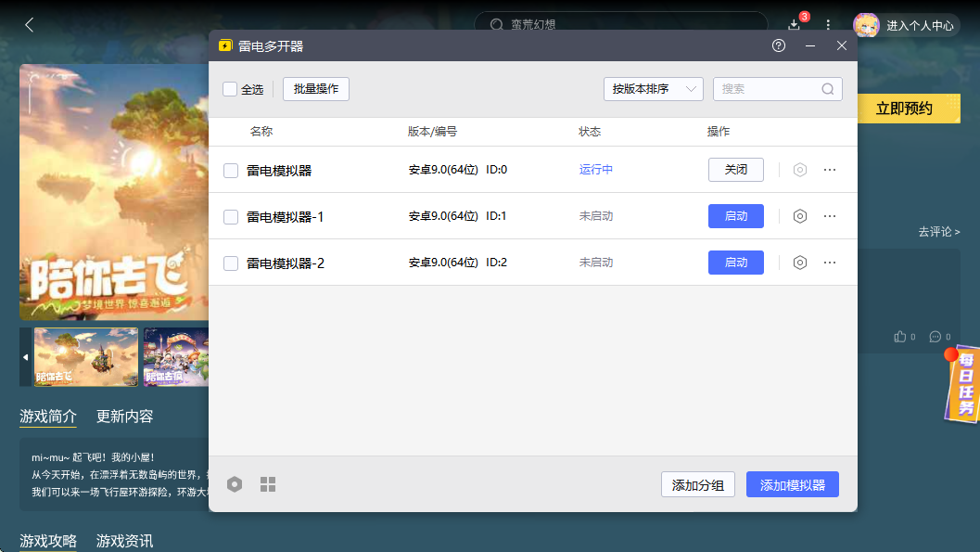Open the 按版本排序 sort dropdown
Screen dimensions: 980x552
coord(654,88)
